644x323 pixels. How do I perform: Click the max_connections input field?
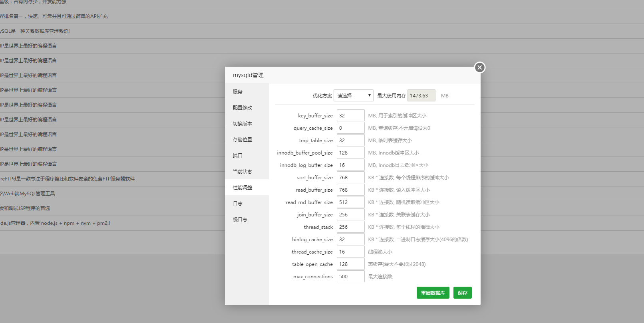tap(351, 276)
